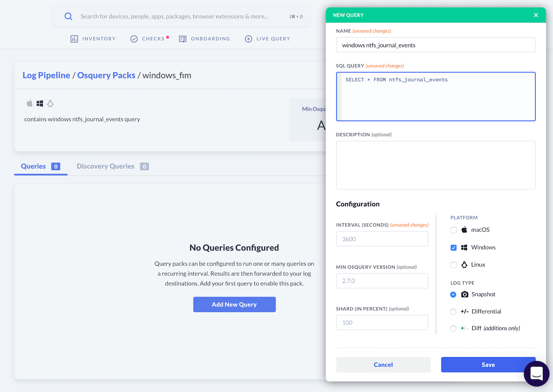
Task: Open the Intercom chat bubble
Action: (536, 374)
